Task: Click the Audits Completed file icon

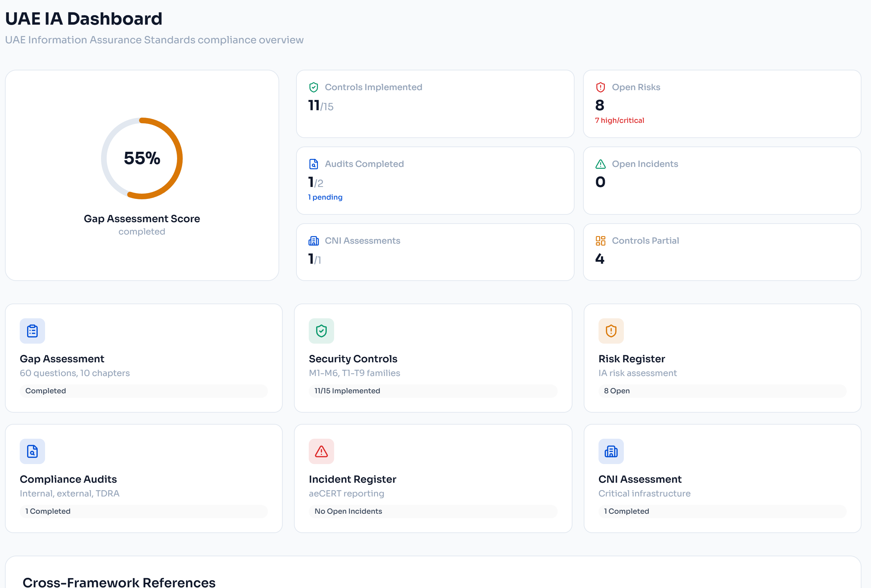Action: coord(313,164)
